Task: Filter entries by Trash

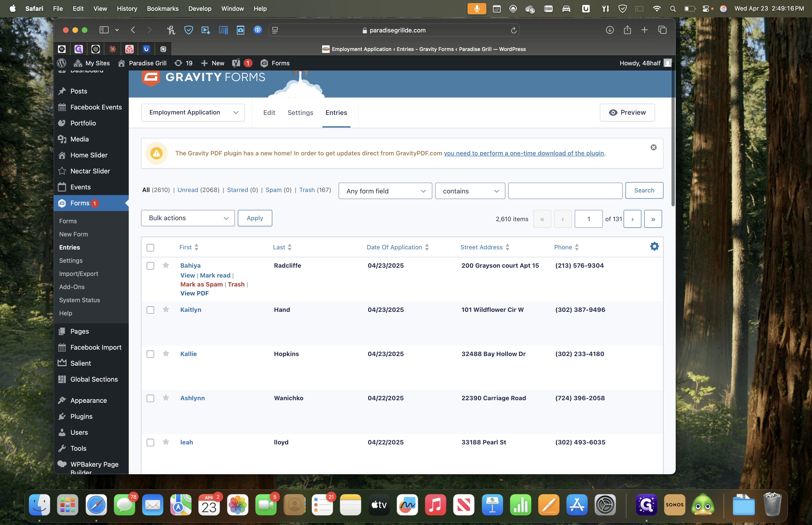Action: coord(307,190)
